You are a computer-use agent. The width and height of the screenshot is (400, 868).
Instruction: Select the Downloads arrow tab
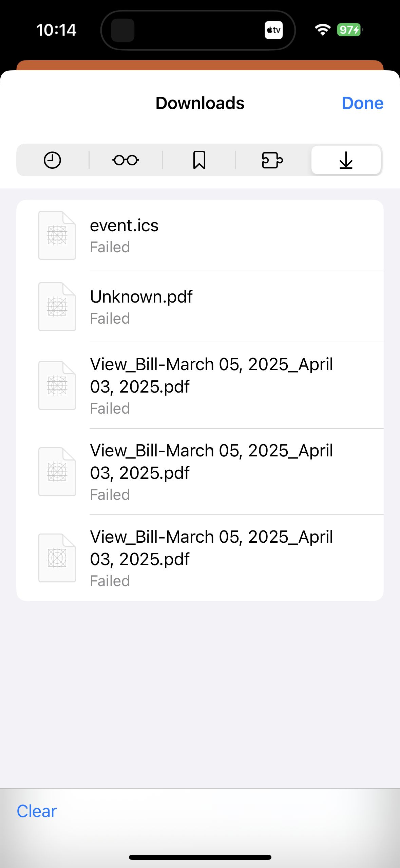click(346, 160)
